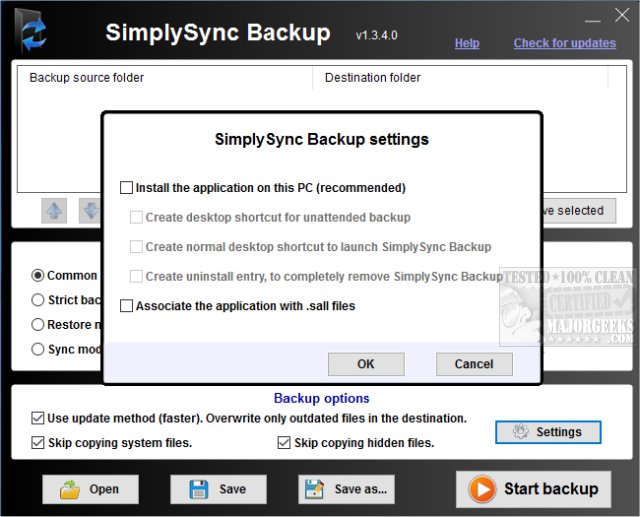Click the 'SimplySync Backup settings' dialog title
The width and height of the screenshot is (640, 517).
pyautogui.click(x=322, y=139)
